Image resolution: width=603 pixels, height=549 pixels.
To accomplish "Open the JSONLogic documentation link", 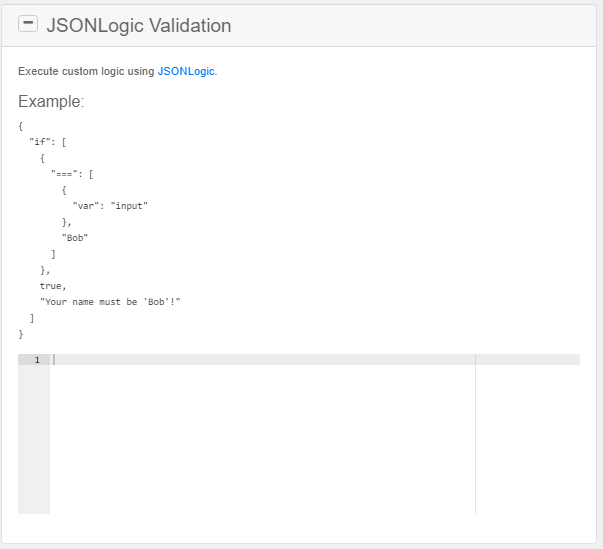I will 185,72.
